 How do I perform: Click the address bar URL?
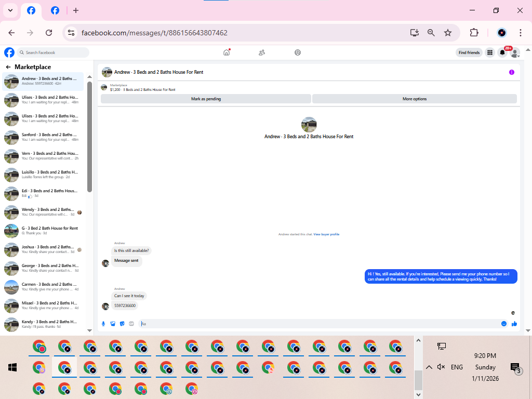[154, 33]
